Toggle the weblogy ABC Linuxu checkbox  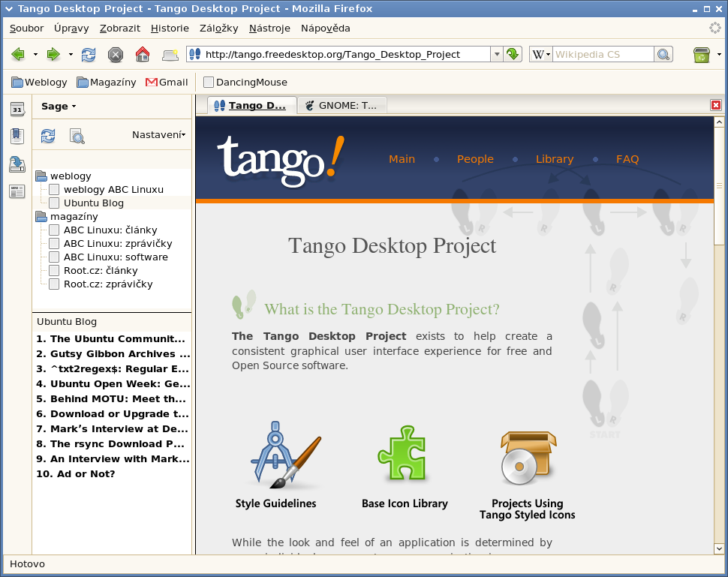coord(54,190)
